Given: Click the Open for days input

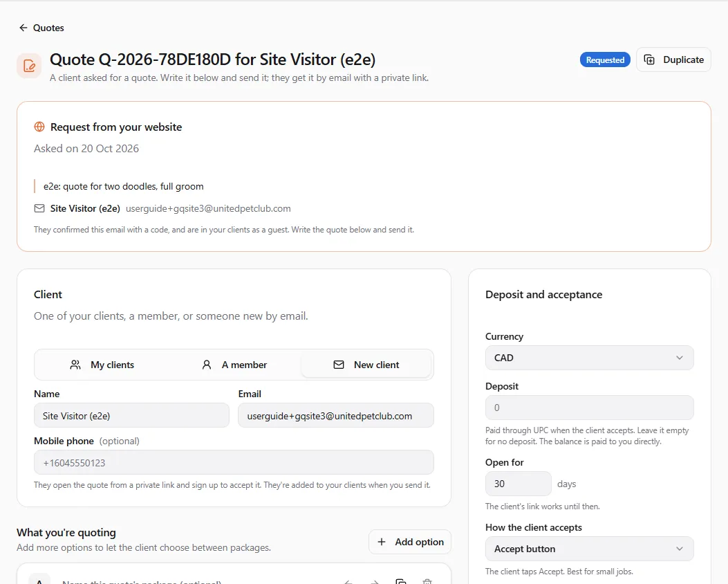Looking at the screenshot, I should click(x=518, y=484).
